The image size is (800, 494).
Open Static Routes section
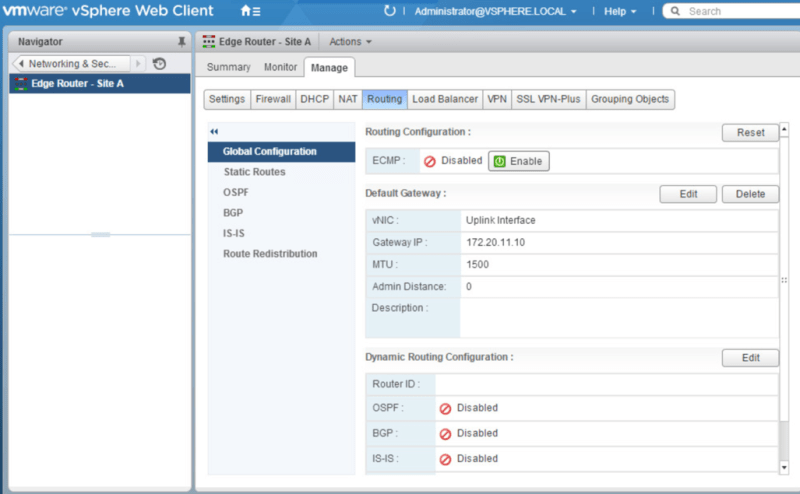254,172
